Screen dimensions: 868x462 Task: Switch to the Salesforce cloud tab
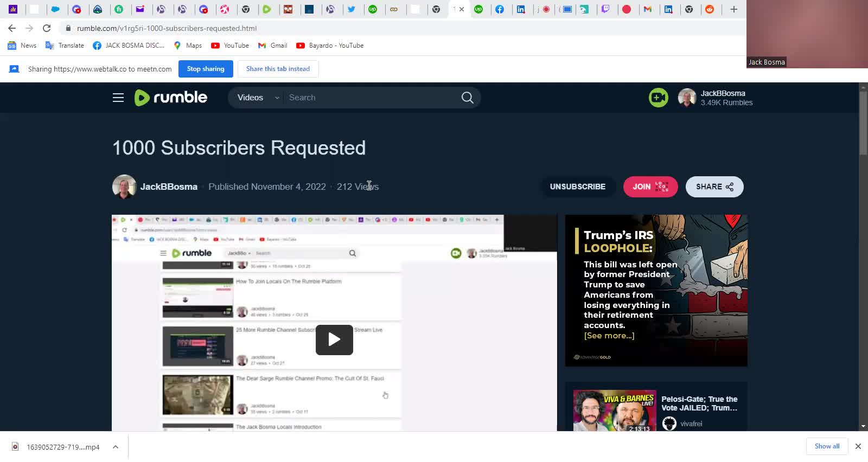click(55, 9)
